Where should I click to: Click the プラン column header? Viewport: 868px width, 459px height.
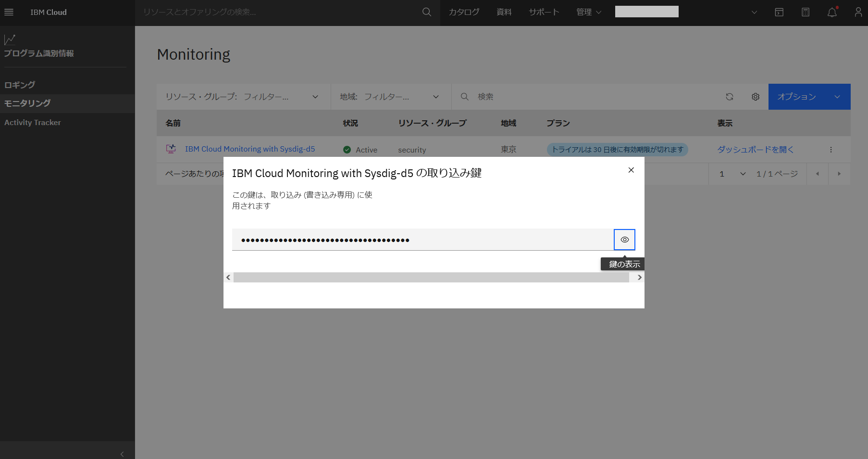click(x=558, y=123)
